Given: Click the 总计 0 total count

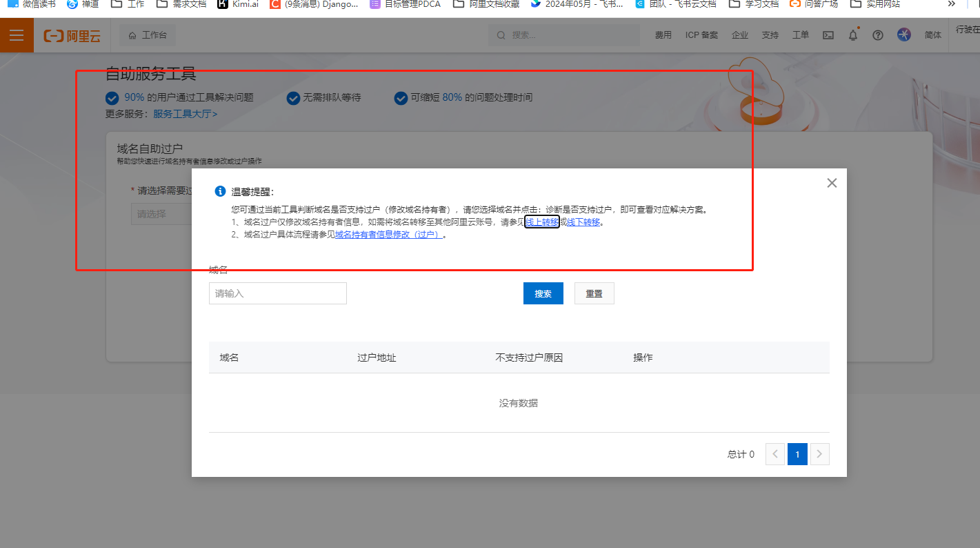Looking at the screenshot, I should point(741,454).
